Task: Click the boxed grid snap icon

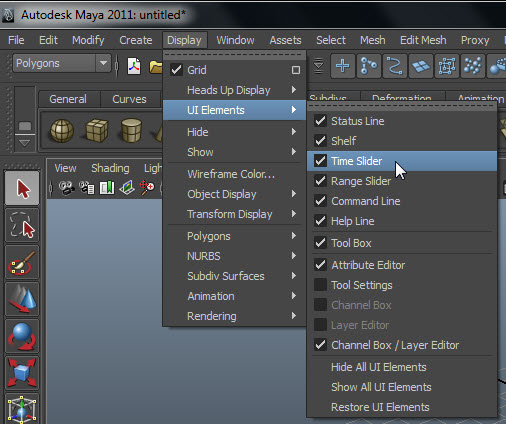Action: click(x=447, y=66)
